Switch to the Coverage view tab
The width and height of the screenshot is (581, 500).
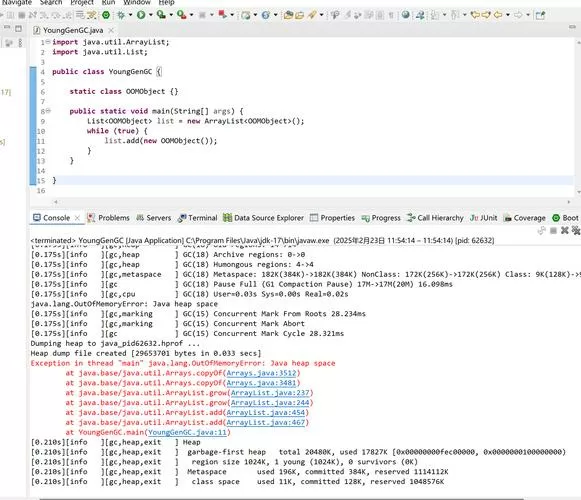click(x=524, y=218)
